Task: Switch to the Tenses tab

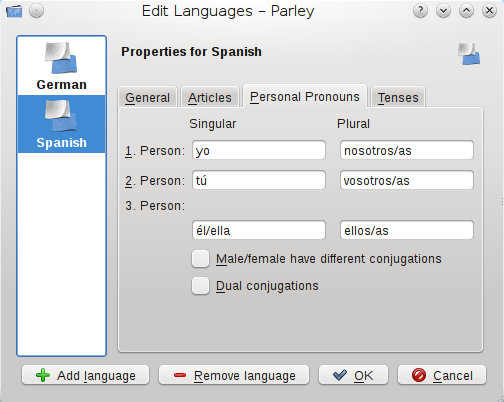Action: (x=398, y=98)
